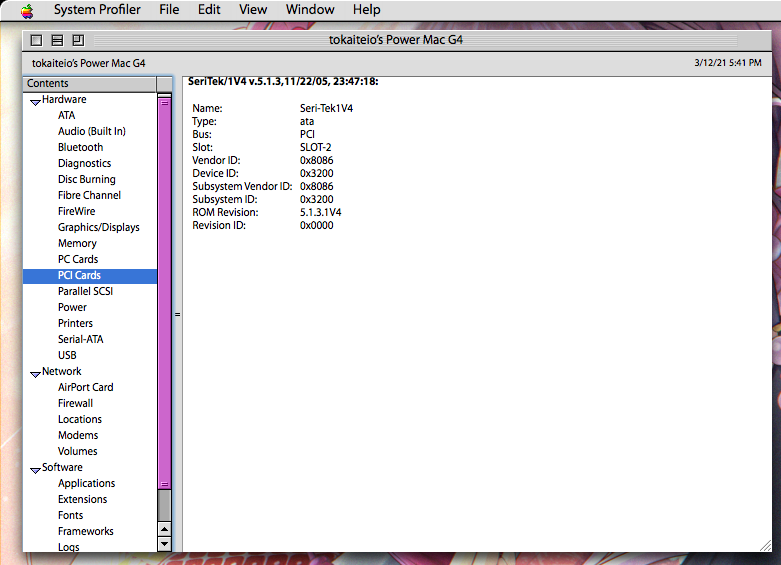Select Power in the sidebar
The image size is (781, 565).
(x=72, y=307)
